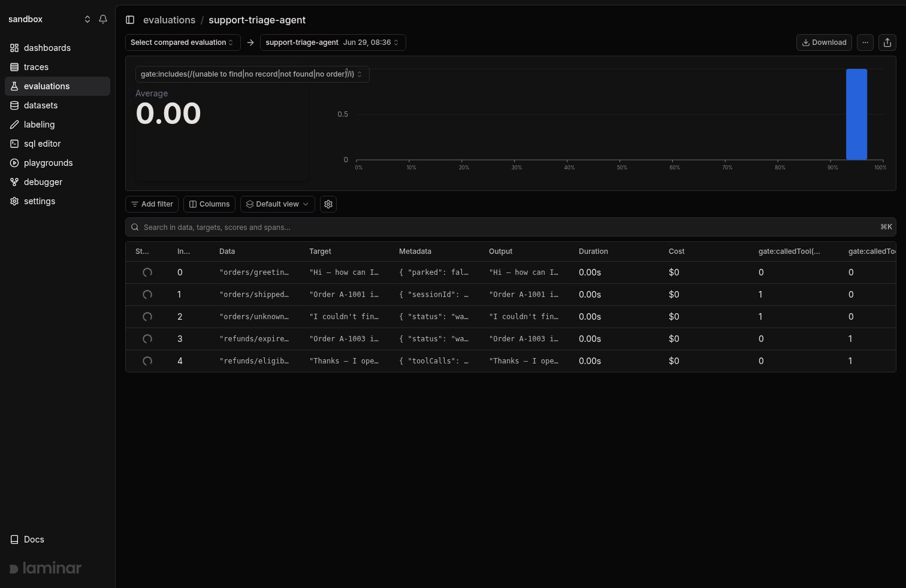Click status spinner in row 1
Viewport: 906px width, 588px height.
coord(147,295)
